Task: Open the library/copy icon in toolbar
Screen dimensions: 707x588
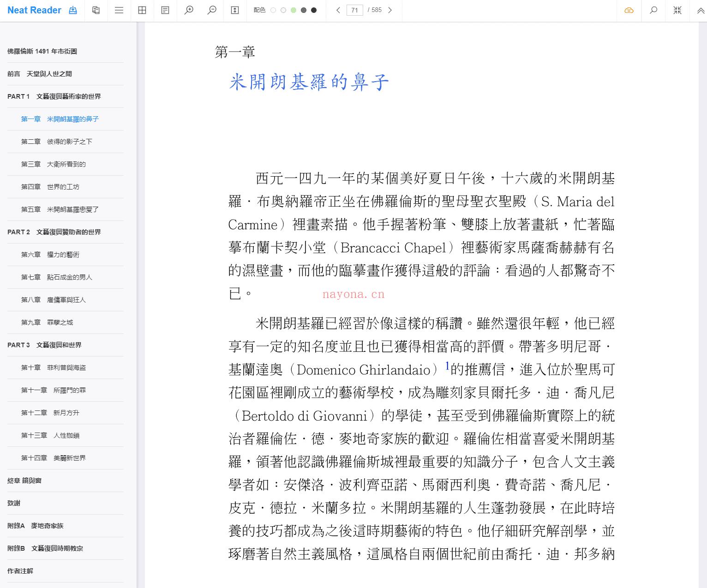Action: 96,10
